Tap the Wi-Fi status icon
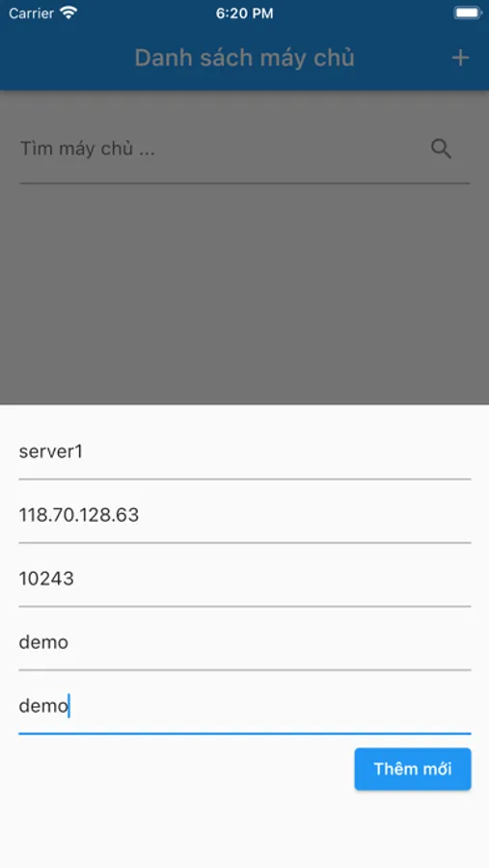 [68, 13]
